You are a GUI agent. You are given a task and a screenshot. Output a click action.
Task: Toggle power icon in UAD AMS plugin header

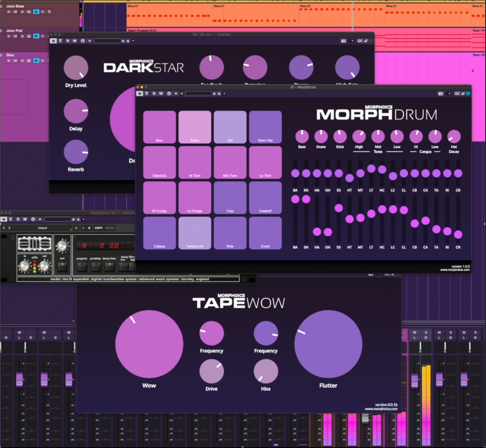click(x=4, y=219)
